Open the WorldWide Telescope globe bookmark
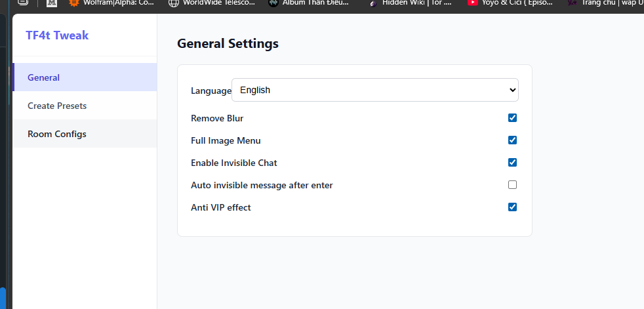 (x=174, y=3)
